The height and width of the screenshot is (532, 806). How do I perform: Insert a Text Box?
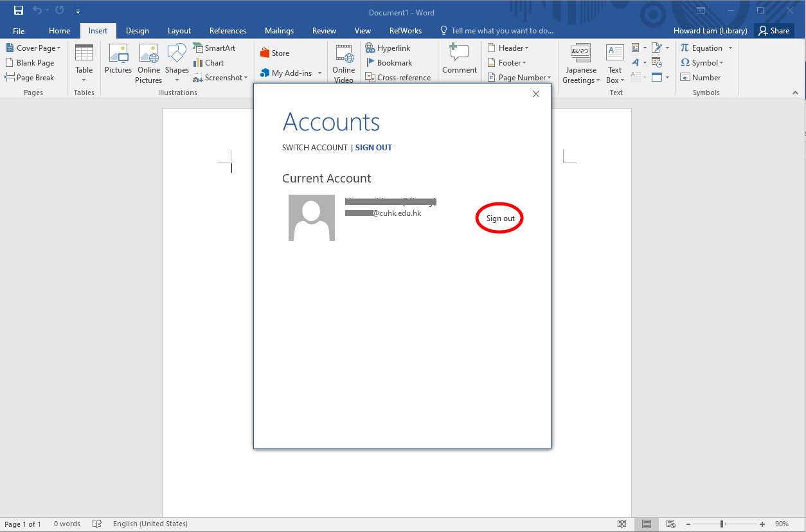(615, 64)
